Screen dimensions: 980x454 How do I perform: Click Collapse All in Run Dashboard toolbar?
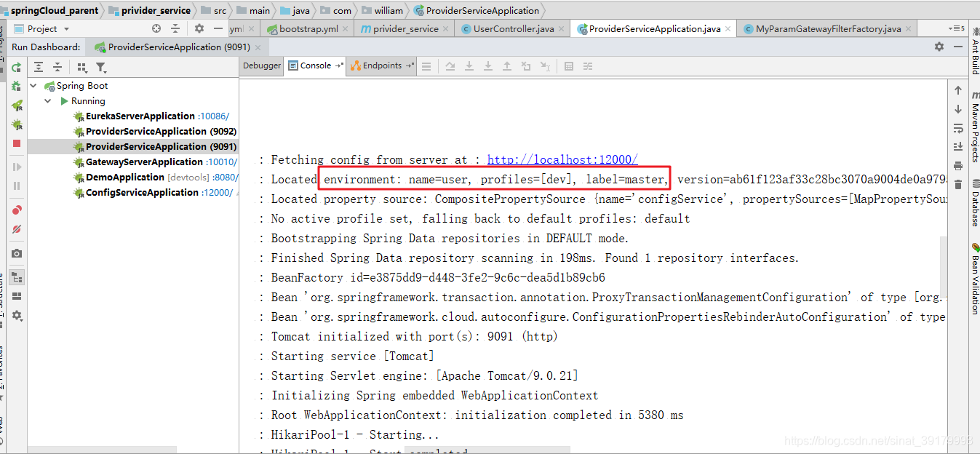coord(57,67)
